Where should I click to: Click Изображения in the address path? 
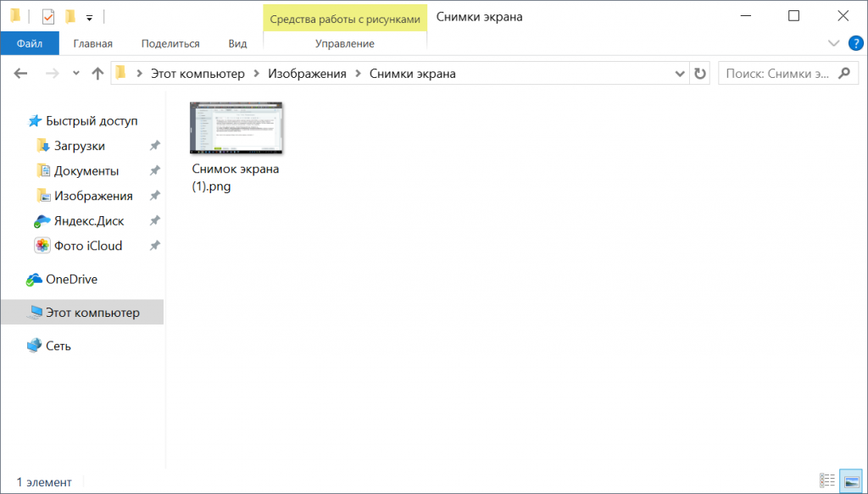pyautogui.click(x=307, y=74)
